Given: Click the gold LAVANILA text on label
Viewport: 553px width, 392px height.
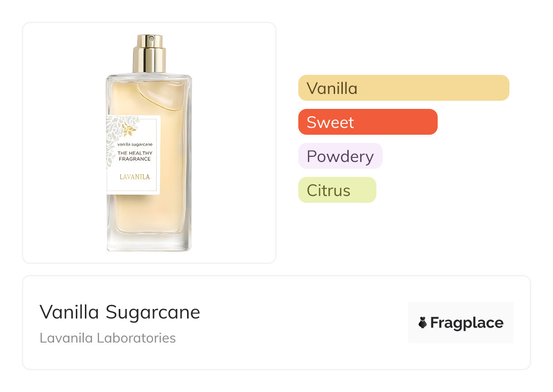Looking at the screenshot, I should (134, 177).
